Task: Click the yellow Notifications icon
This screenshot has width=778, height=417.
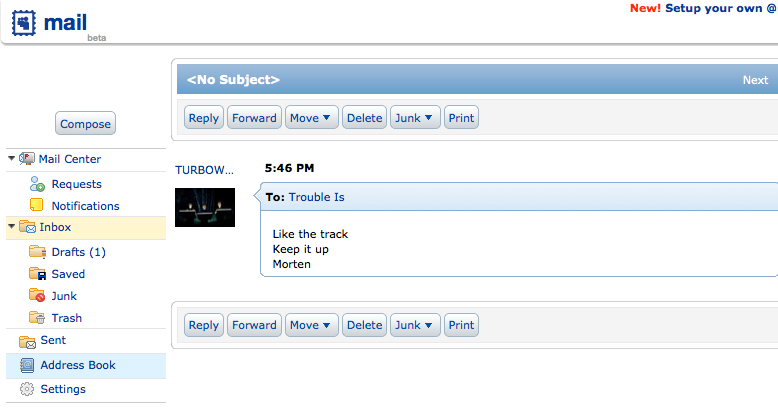Action: [37, 206]
